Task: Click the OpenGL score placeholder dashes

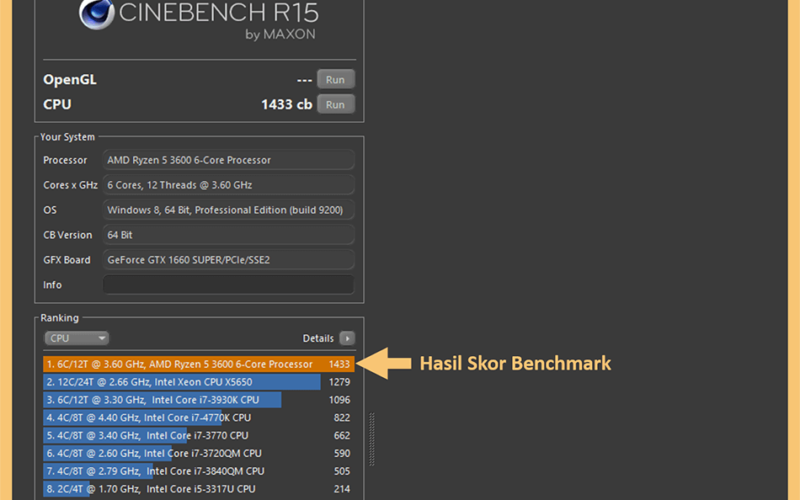Action: pyautogui.click(x=304, y=80)
